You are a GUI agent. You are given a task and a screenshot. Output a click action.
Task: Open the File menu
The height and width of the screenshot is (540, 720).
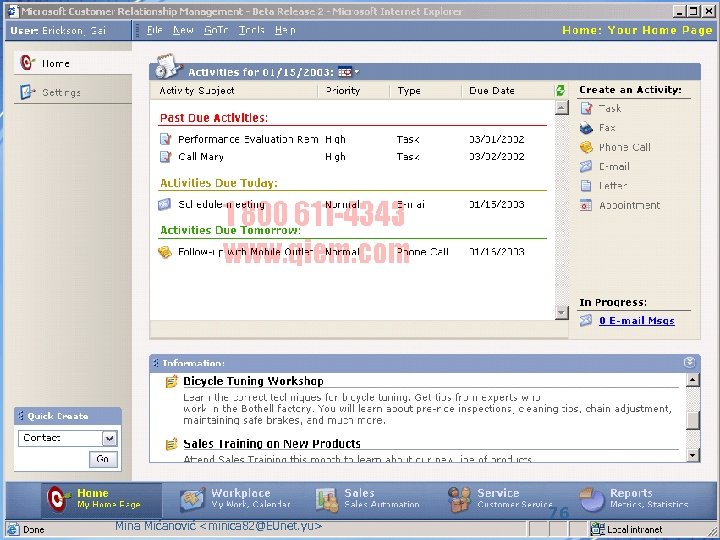click(x=155, y=30)
